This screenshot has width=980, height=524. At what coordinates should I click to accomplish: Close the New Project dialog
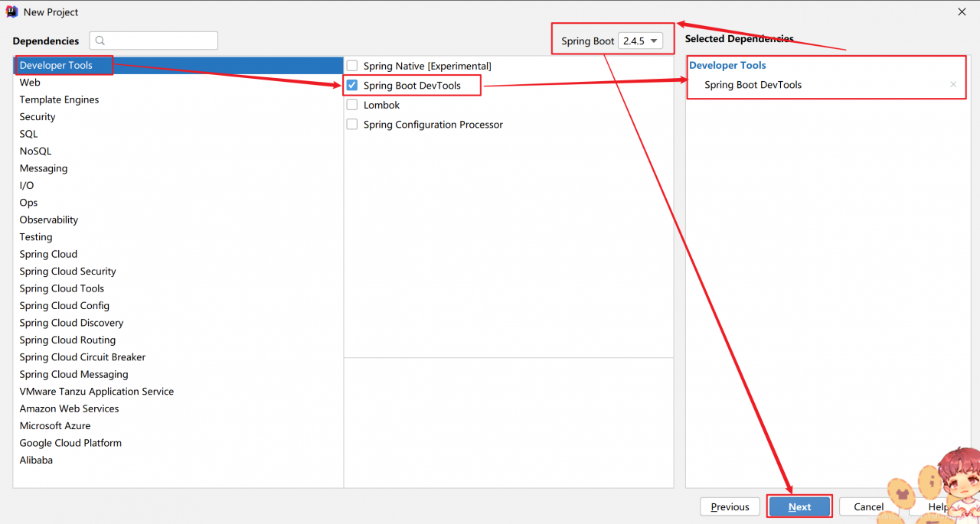[962, 12]
